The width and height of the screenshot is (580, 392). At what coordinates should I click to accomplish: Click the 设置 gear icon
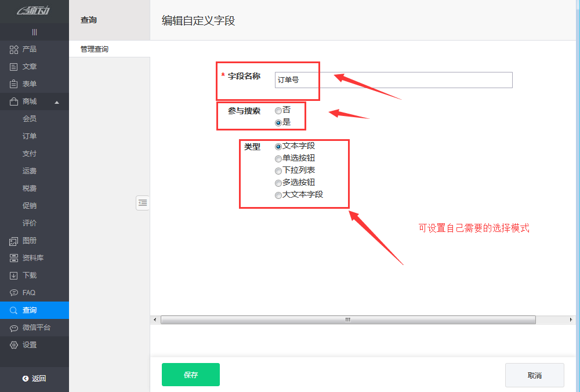[x=14, y=345]
